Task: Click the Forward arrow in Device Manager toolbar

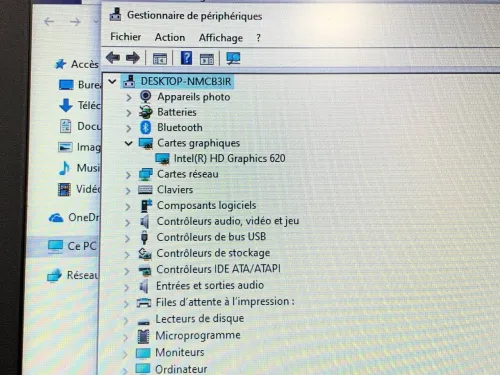Action: coord(133,58)
